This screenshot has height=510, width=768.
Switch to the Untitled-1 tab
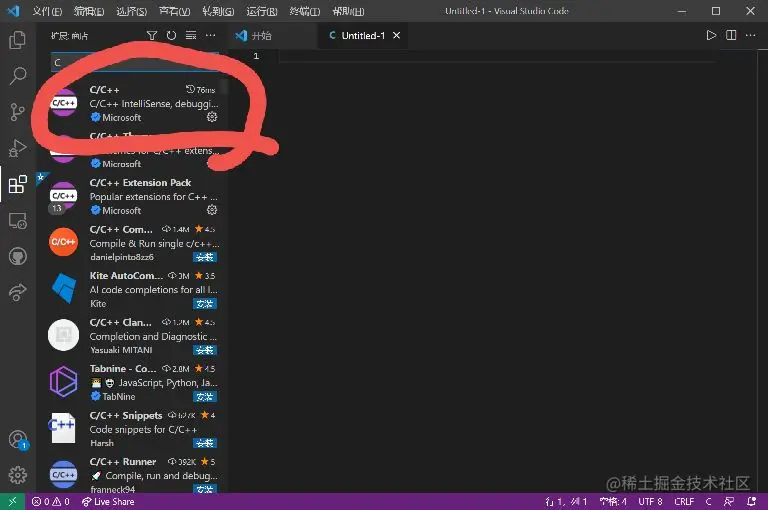(x=363, y=35)
